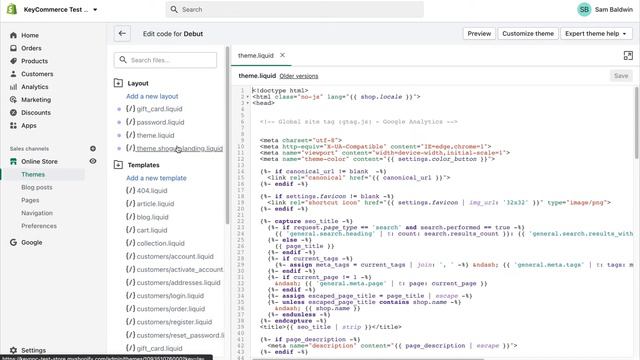This screenshot has height=360, width=640.
Task: Go back with arrow button
Action: click(122, 34)
